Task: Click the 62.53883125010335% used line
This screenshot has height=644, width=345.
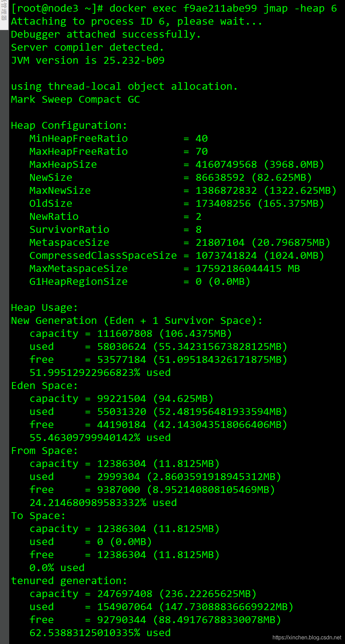Action: pyautogui.click(x=100, y=633)
